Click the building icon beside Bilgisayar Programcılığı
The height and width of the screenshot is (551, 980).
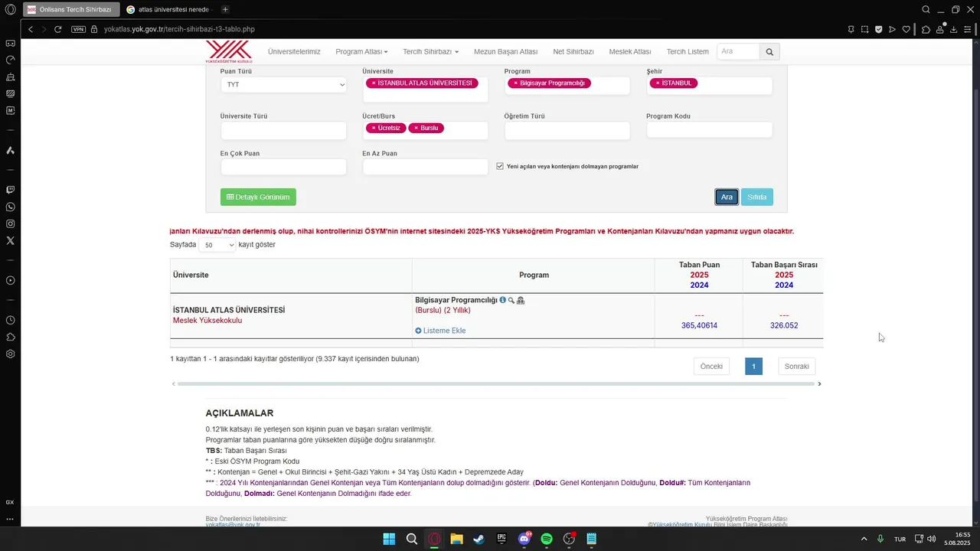coord(521,300)
